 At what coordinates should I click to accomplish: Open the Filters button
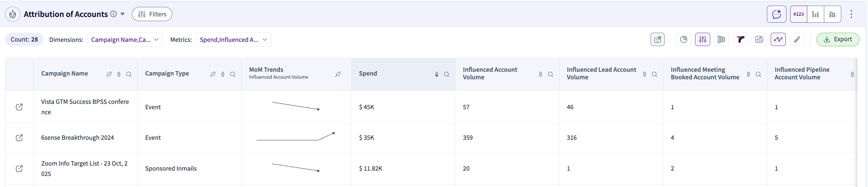click(152, 14)
